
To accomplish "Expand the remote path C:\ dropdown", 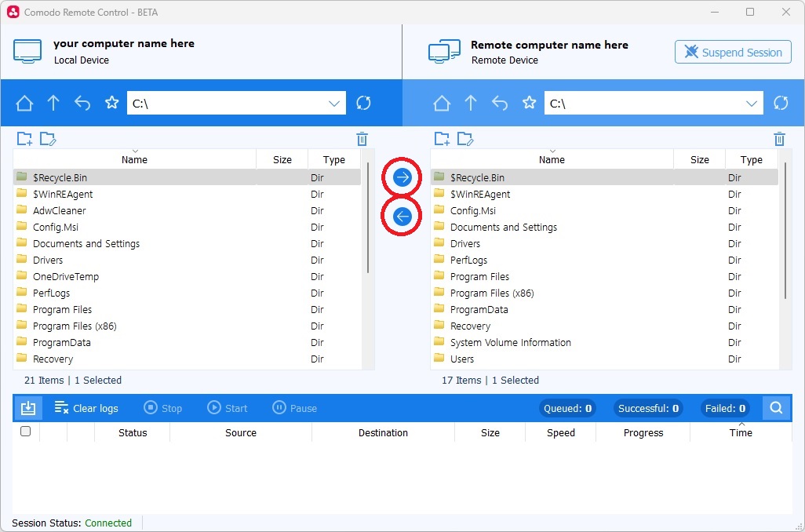I will click(x=752, y=104).
